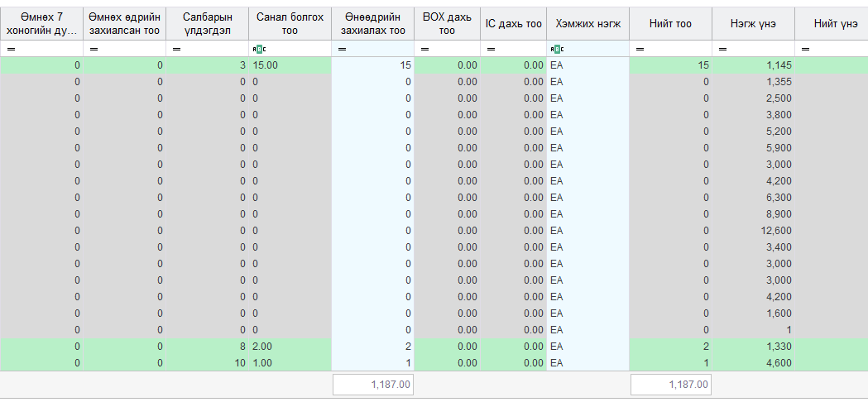Viewport: 868px width, 402px height.
Task: Click the 1,187.00 total under Нийт тоо
Action: click(x=671, y=385)
